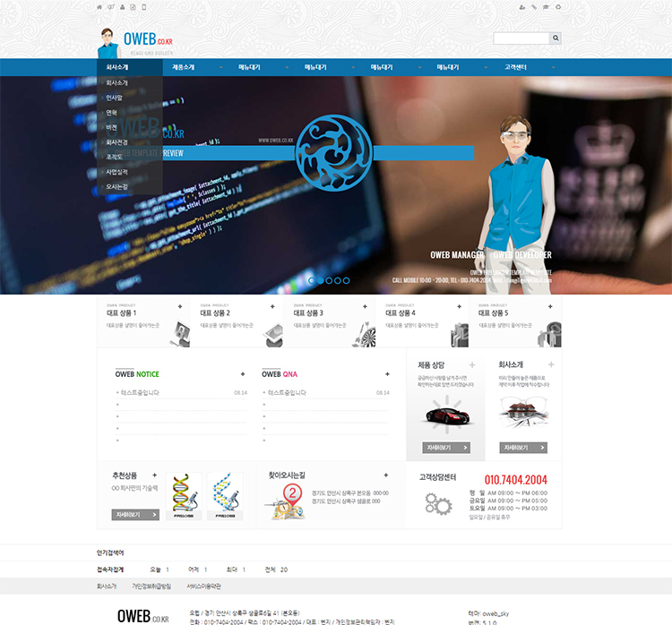This screenshot has height=625, width=672.
Task: Go to first banner slide dot
Action: [x=312, y=280]
